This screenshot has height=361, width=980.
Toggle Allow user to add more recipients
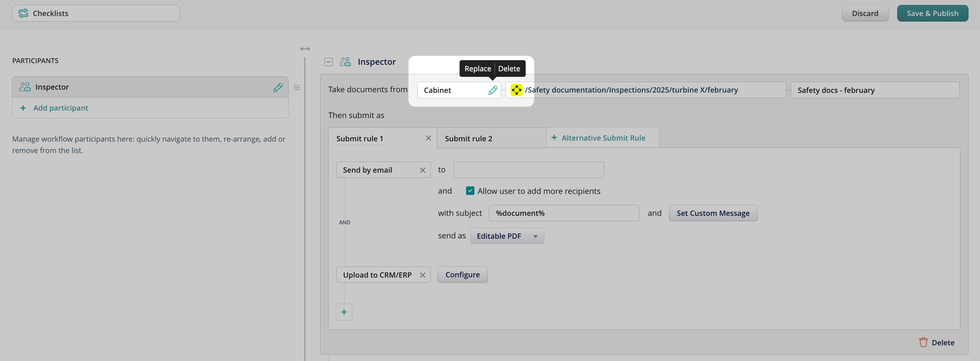pos(470,191)
